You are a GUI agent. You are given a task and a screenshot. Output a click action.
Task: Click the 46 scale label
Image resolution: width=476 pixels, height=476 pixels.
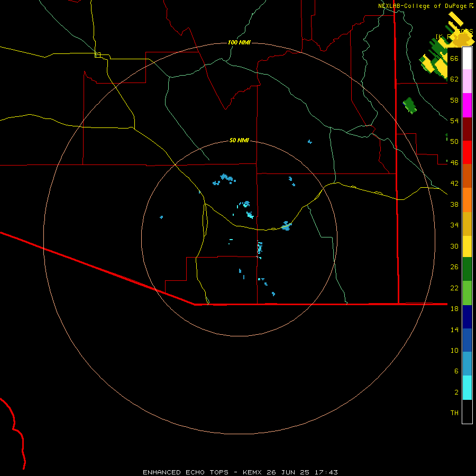[454, 163]
